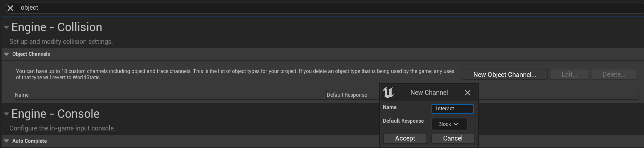This screenshot has width=644, height=148.
Task: Click the Engine - Collision heading
Action: tap(57, 27)
